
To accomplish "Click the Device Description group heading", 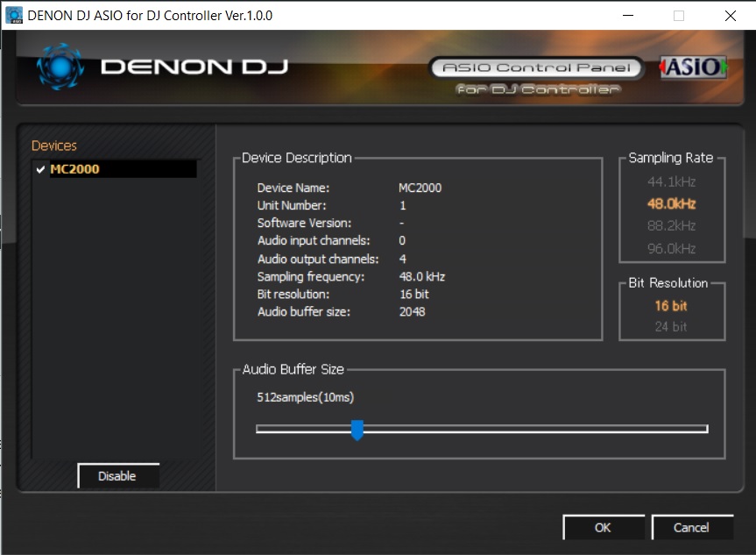I will 296,158.
